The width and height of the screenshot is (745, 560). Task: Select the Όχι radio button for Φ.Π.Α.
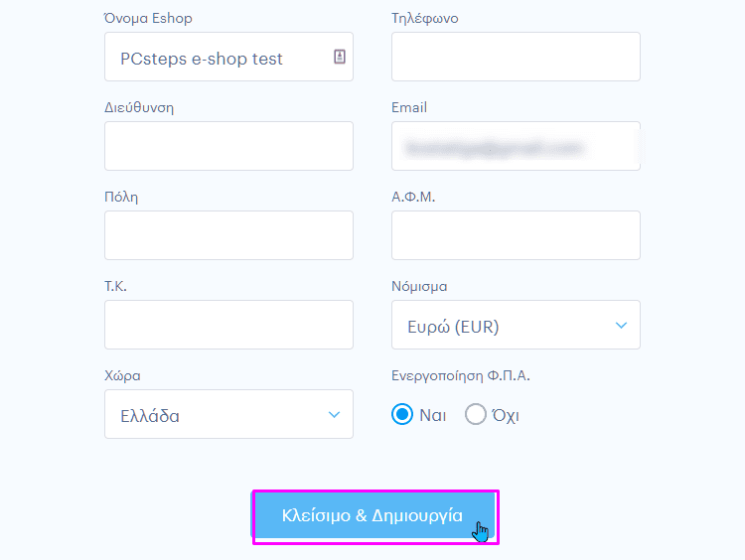pyautogui.click(x=476, y=414)
